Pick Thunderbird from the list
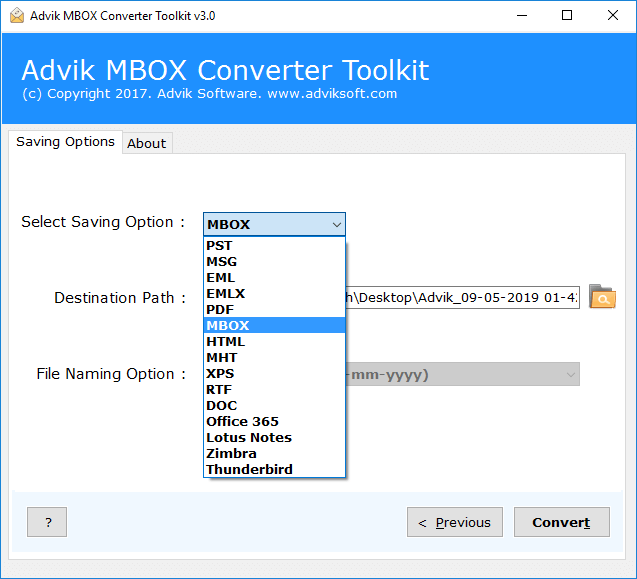This screenshot has width=637, height=579. 274,469
